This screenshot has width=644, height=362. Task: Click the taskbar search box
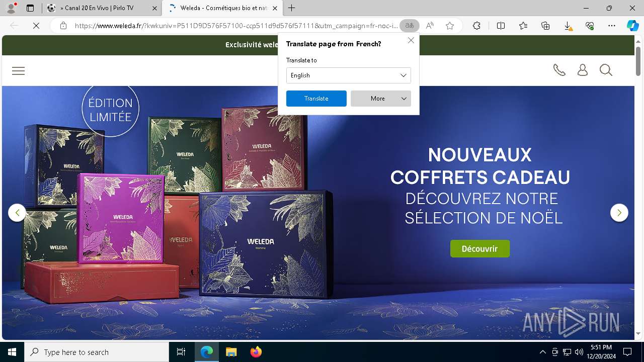(97, 352)
